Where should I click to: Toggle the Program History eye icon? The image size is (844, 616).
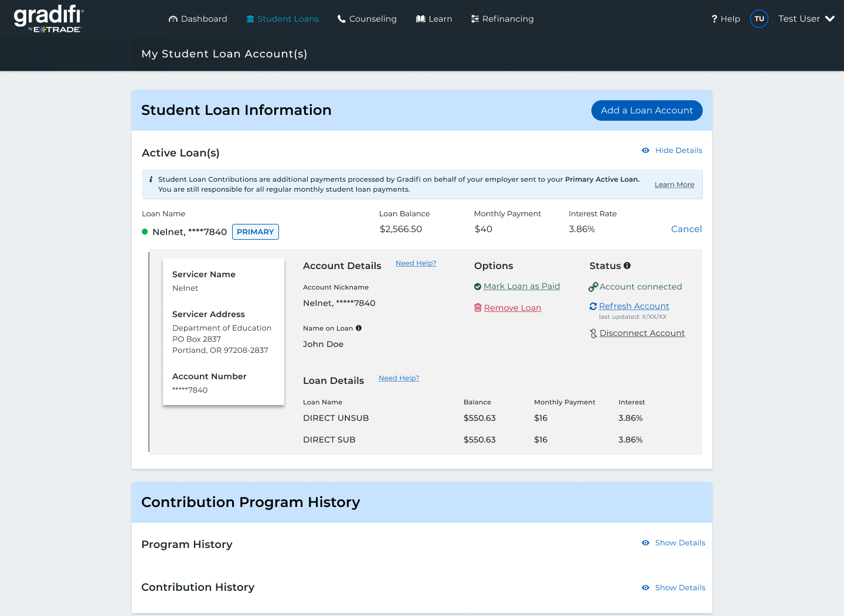[645, 543]
